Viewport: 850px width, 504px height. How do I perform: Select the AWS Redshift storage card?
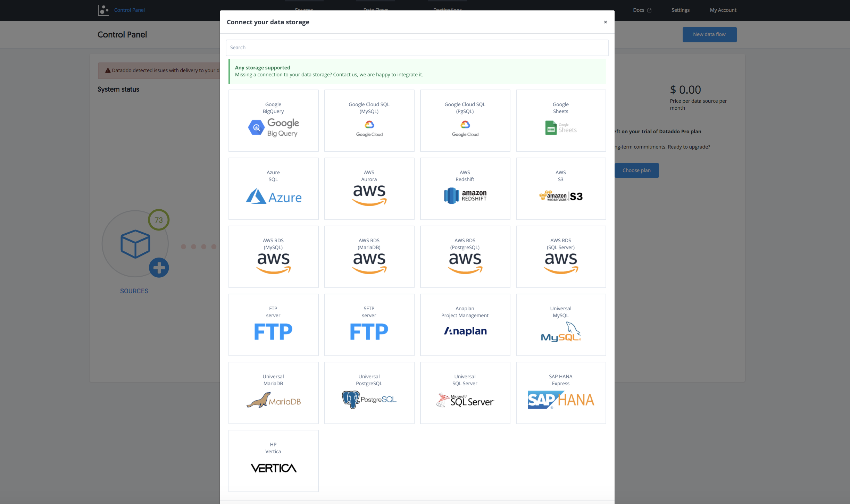[x=465, y=189]
